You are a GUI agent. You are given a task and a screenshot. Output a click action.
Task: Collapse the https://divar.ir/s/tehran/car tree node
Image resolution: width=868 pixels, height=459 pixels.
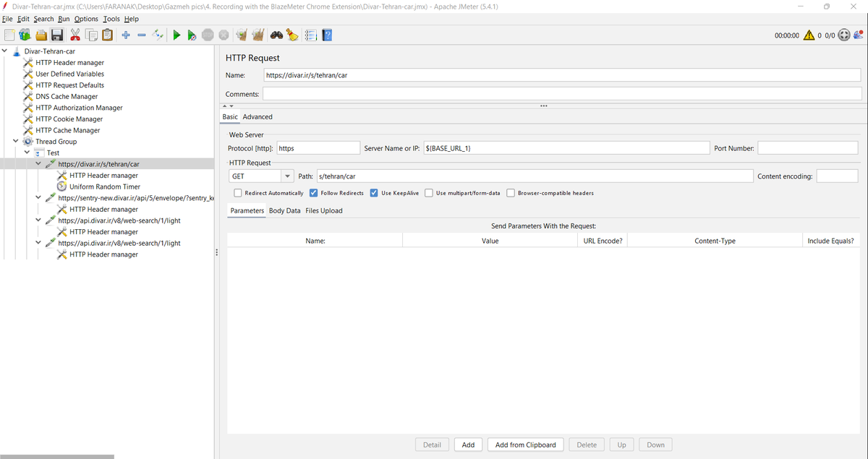pos(39,164)
